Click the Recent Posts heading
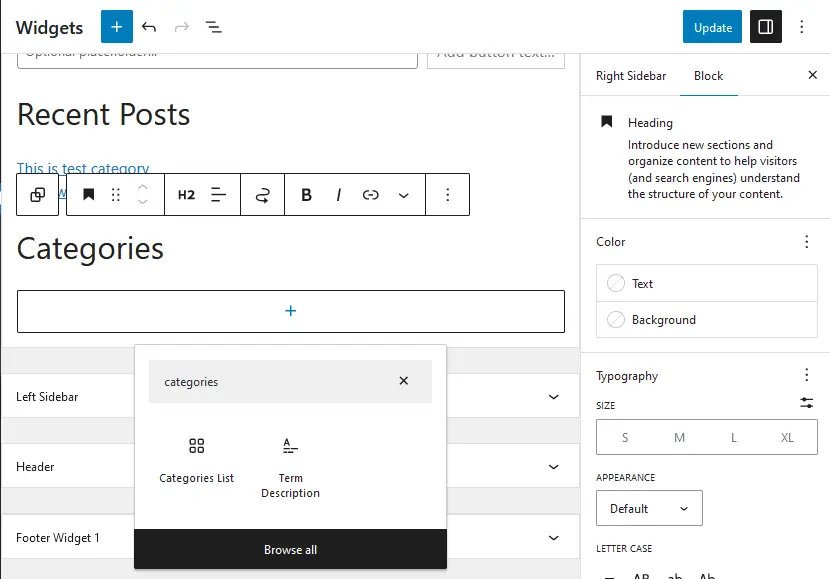Viewport: 830px width, 579px height. (x=103, y=114)
